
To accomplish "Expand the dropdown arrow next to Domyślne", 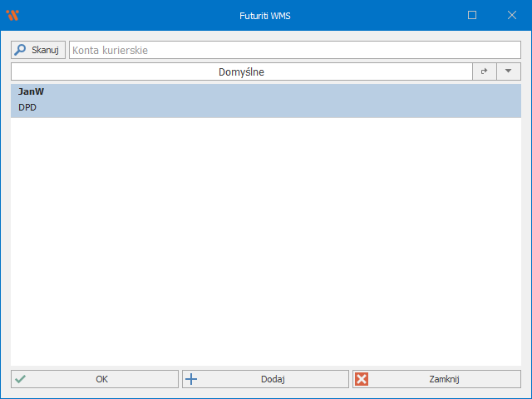I will [509, 72].
